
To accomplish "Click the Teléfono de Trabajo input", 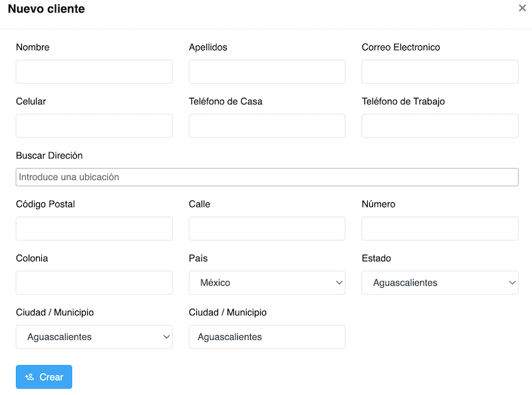I will pyautogui.click(x=440, y=126).
